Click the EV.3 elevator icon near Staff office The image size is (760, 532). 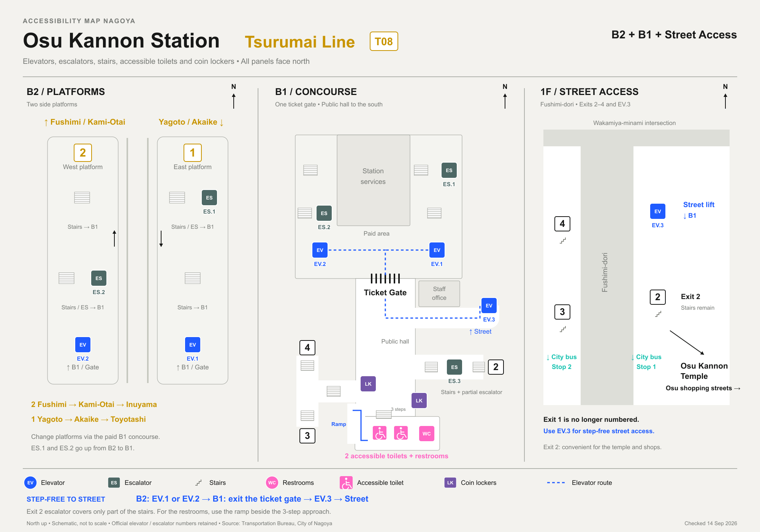point(489,306)
